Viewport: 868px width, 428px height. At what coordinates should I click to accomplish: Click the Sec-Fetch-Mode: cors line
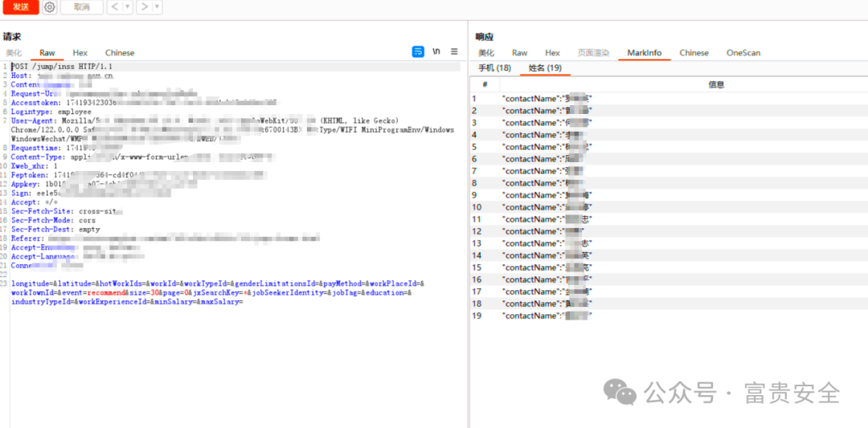coord(55,220)
